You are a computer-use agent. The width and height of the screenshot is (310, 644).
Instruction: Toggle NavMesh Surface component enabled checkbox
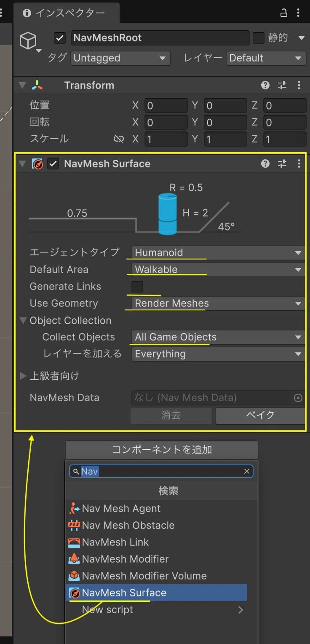tap(53, 164)
